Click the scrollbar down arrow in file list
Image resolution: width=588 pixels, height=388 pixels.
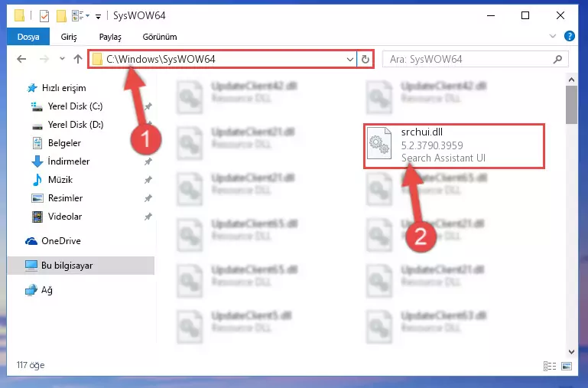(571, 352)
